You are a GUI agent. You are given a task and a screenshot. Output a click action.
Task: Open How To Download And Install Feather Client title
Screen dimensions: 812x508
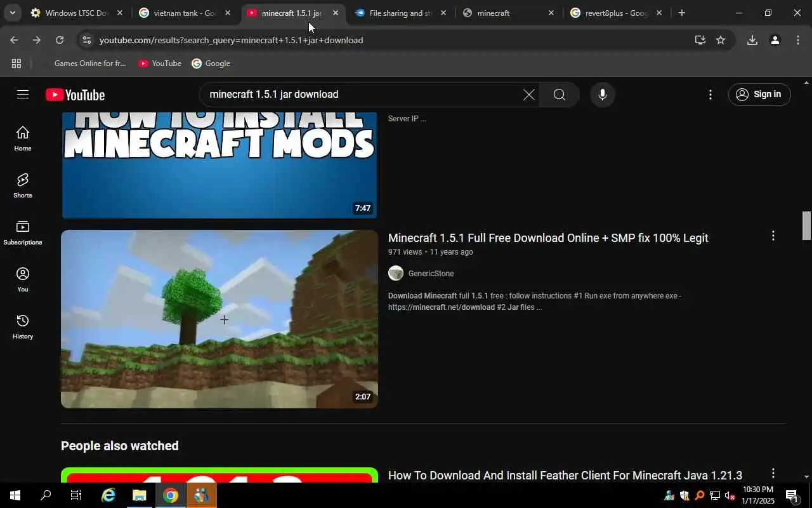coord(565,475)
